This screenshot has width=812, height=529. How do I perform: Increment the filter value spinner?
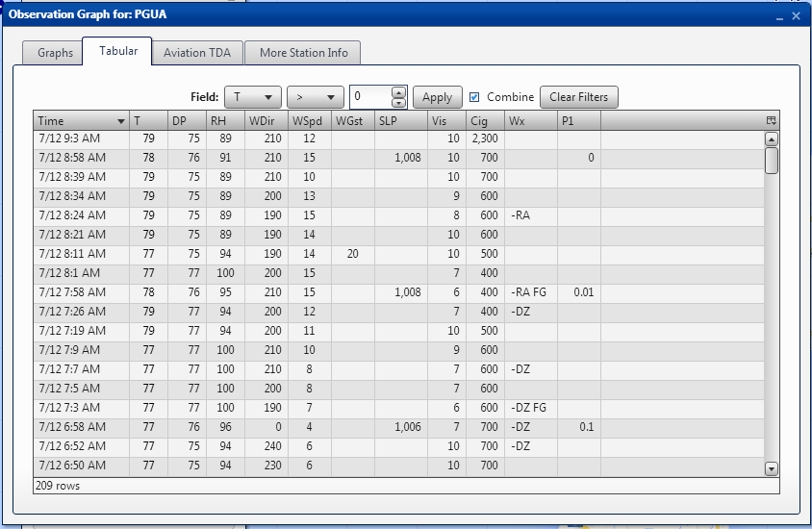pos(399,92)
